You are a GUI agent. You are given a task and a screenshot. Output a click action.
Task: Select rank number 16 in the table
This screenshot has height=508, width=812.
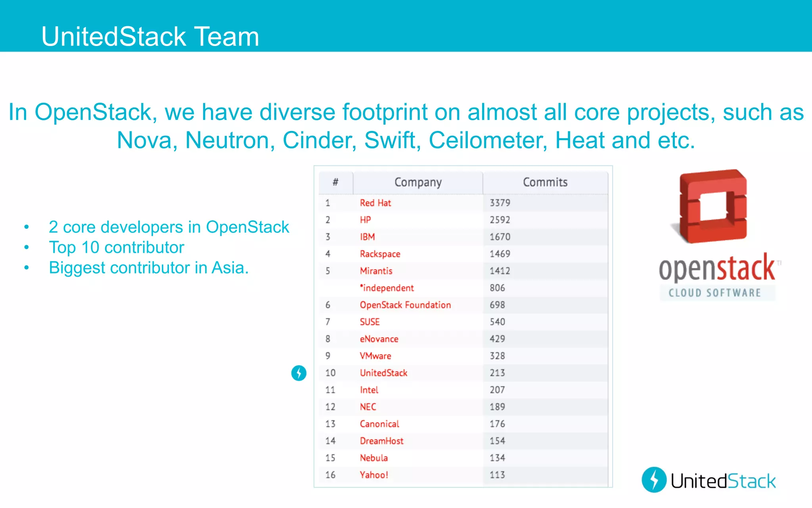(x=330, y=475)
